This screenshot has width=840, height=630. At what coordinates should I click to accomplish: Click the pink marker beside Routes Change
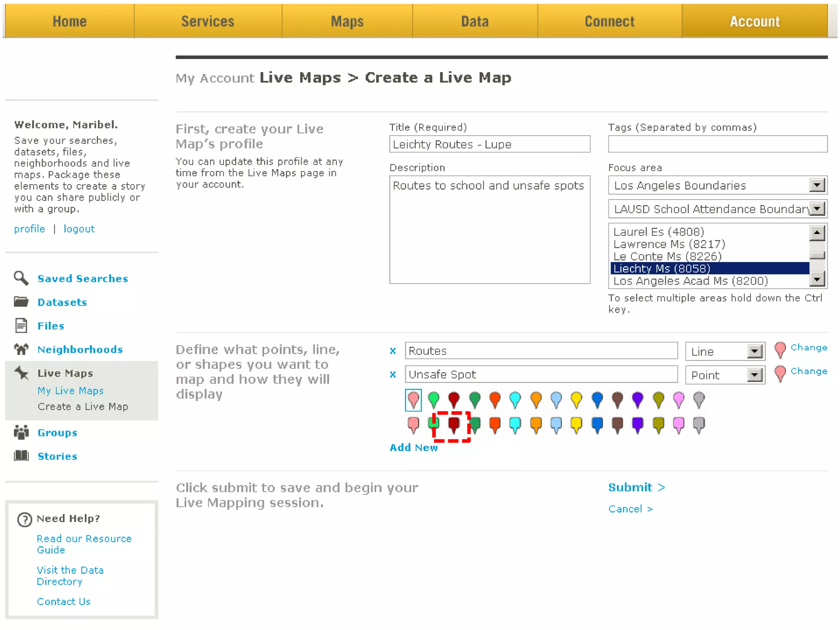coord(780,350)
